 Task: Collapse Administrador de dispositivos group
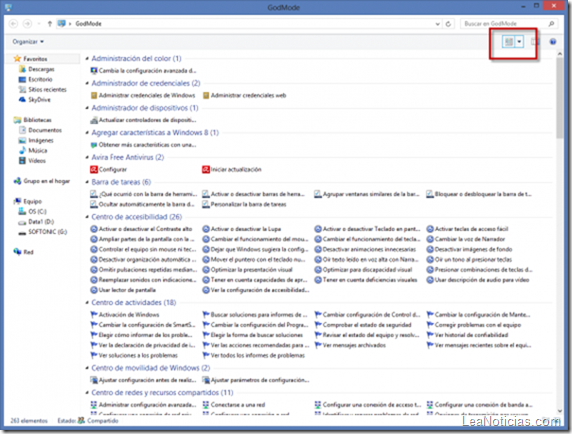click(x=87, y=108)
